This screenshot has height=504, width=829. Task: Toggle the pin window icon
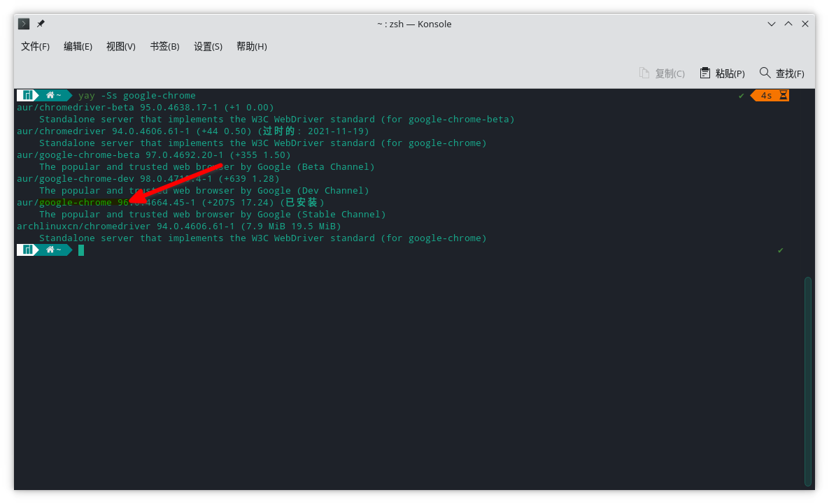pyautogui.click(x=41, y=24)
